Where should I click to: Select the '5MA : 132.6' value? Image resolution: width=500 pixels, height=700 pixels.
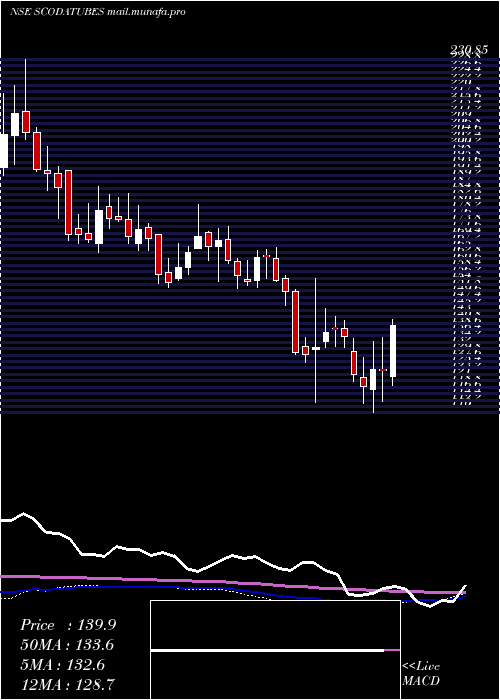point(62,665)
